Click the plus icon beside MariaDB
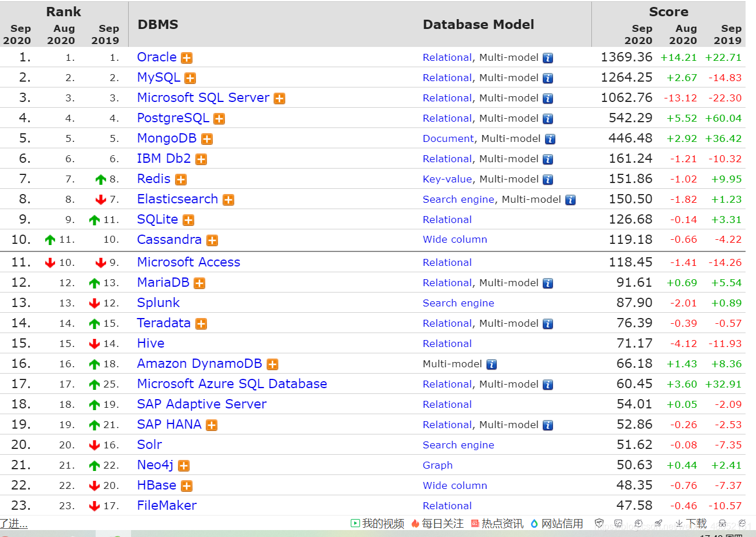756x537 pixels. 199,283
